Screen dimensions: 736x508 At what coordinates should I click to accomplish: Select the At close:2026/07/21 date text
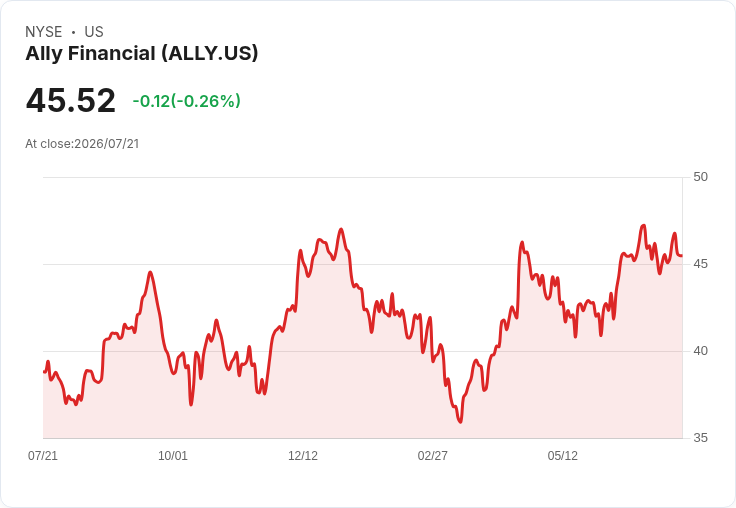(x=82, y=144)
